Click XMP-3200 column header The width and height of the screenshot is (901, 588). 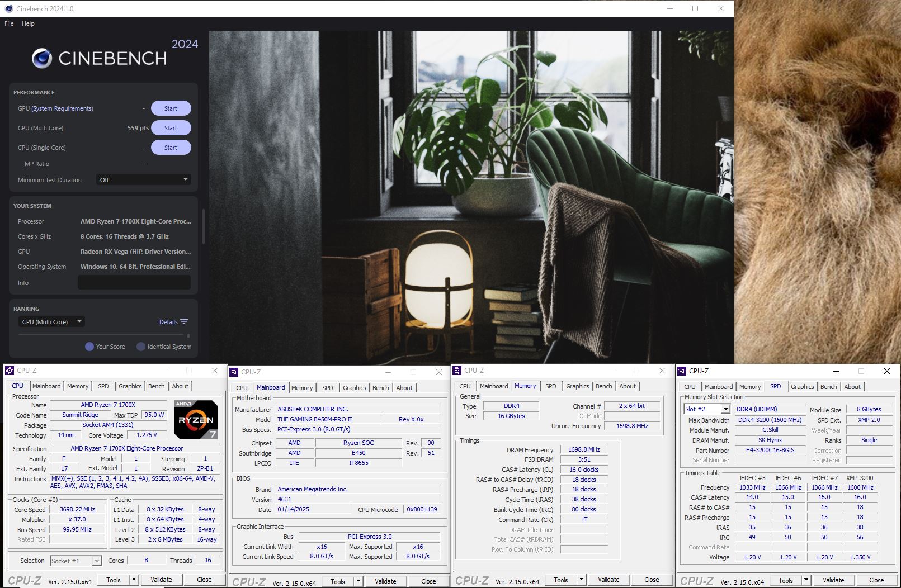[x=860, y=478]
